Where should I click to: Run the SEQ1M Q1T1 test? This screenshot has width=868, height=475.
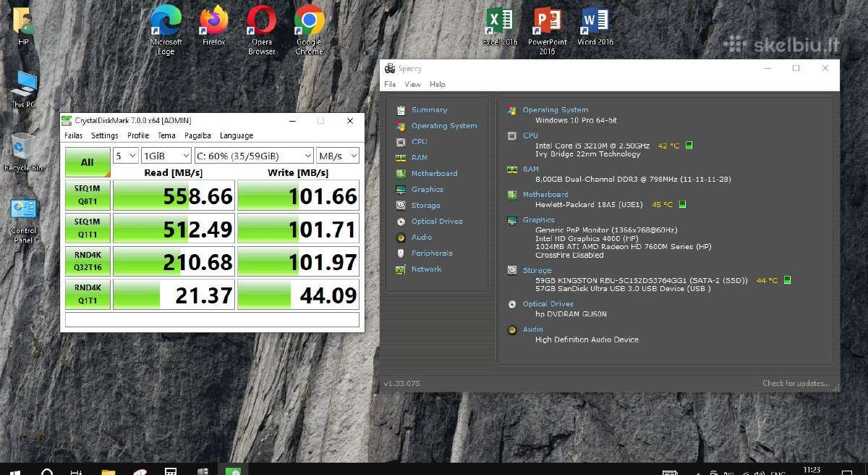coord(88,228)
